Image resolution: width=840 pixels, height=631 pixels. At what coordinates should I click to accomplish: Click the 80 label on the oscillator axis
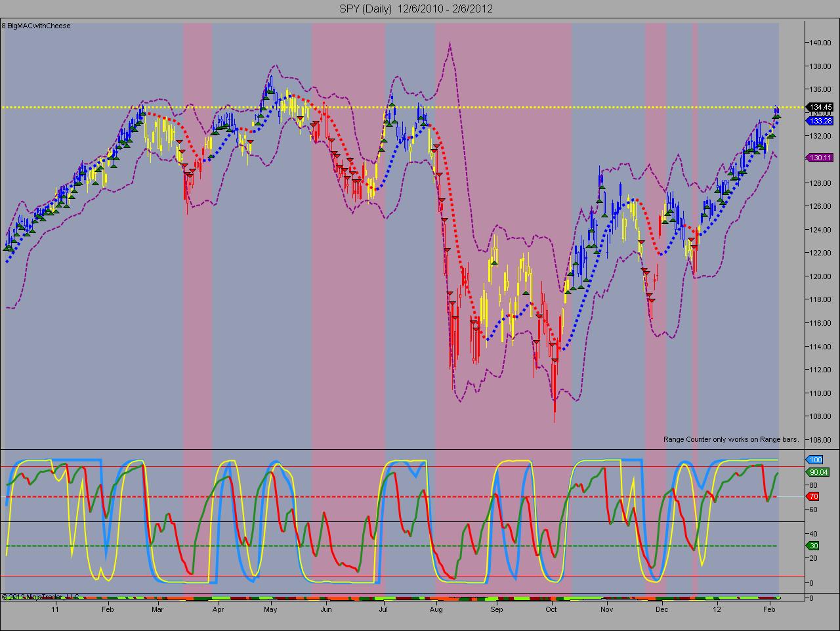coord(814,485)
